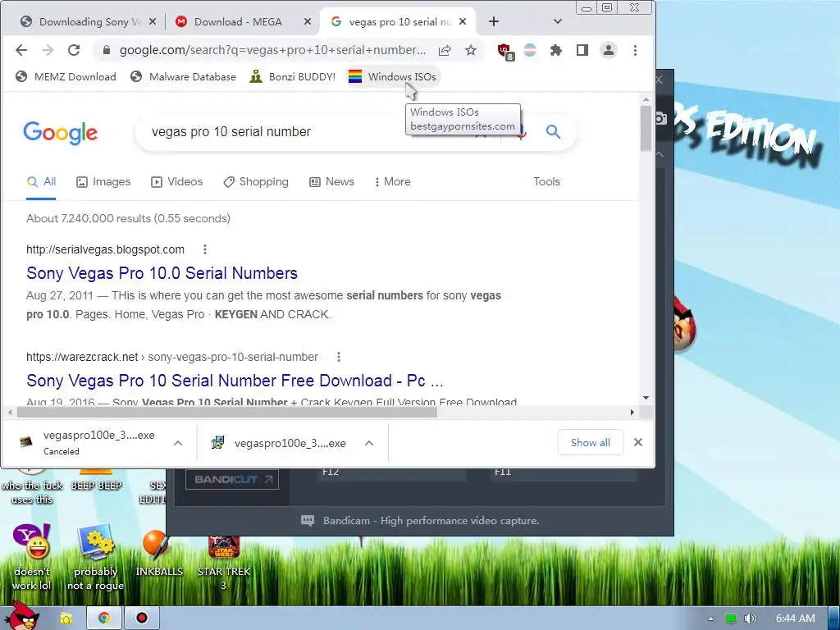The height and width of the screenshot is (630, 840).
Task: Open the Extensions puzzle piece menu
Action: [x=556, y=50]
